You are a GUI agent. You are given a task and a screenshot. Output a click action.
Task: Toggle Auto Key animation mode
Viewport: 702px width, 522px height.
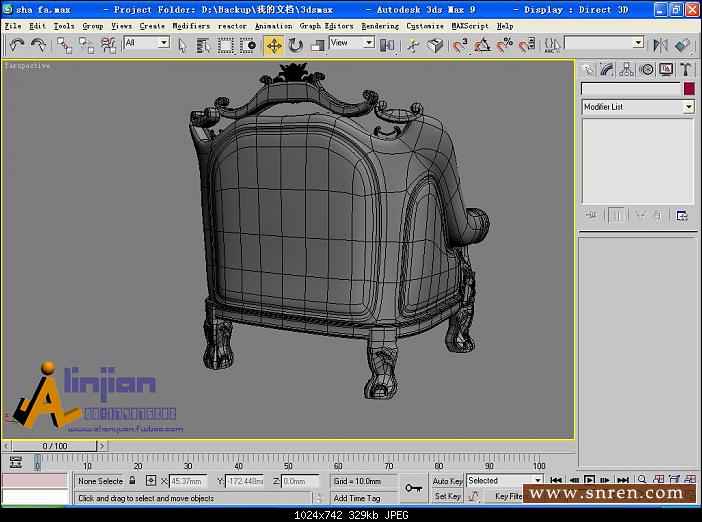pos(447,481)
